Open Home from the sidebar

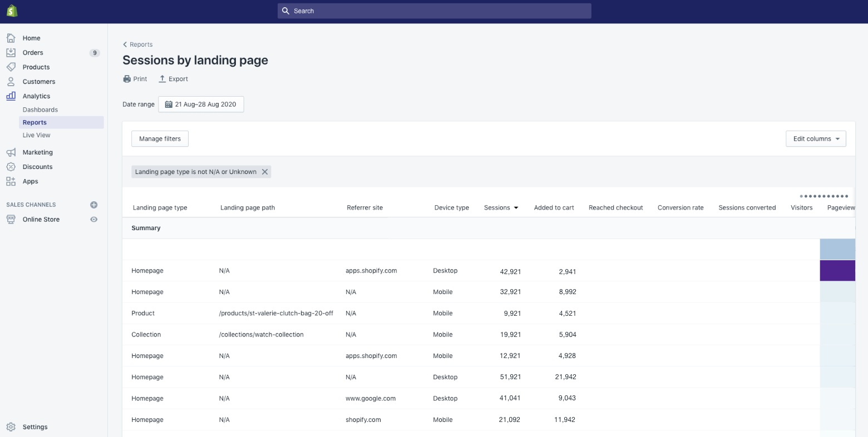(31, 38)
